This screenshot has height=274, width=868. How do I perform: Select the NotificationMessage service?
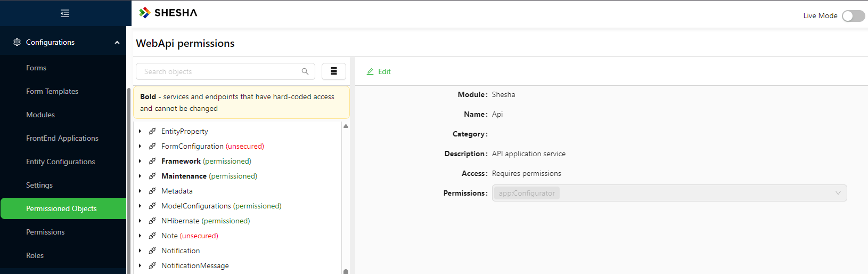[x=195, y=265]
